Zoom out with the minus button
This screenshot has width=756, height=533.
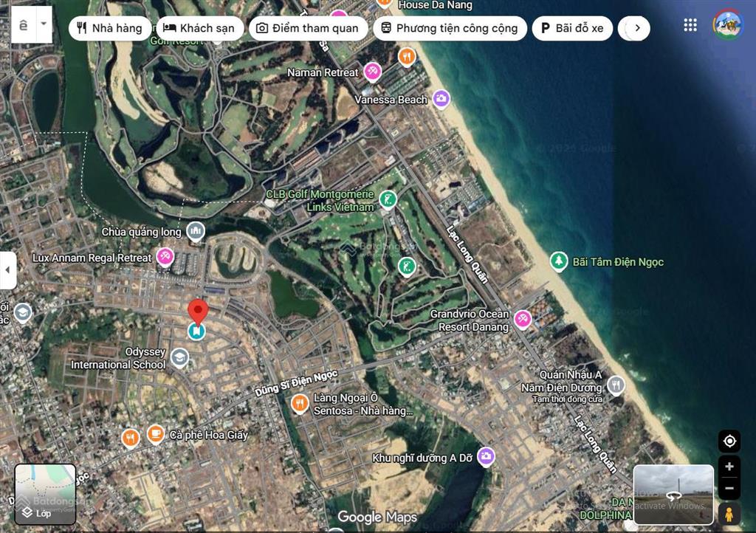click(729, 488)
